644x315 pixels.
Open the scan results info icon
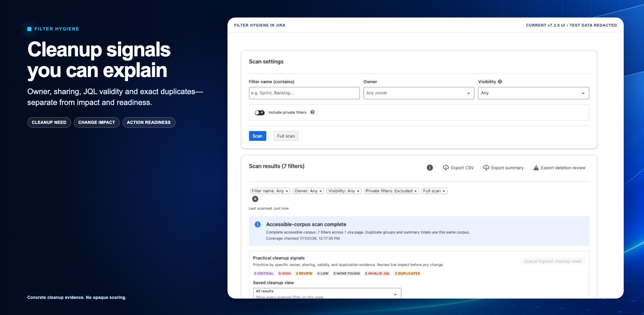(x=430, y=168)
